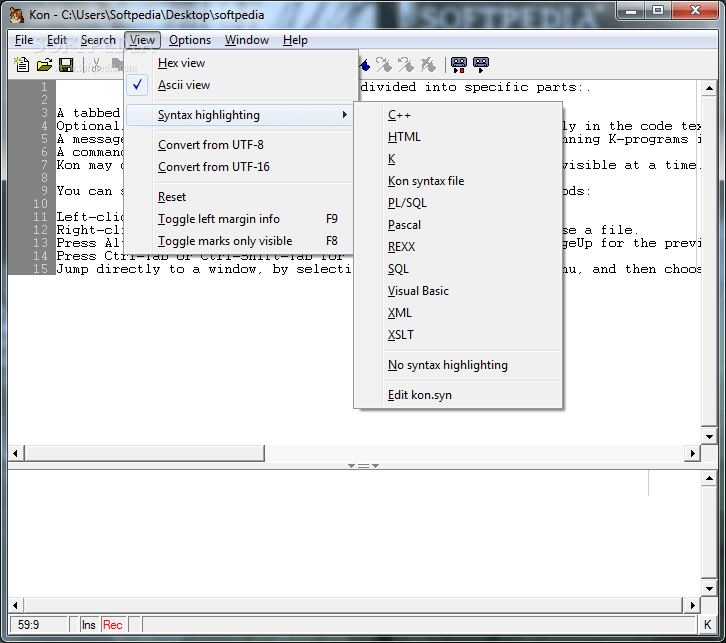Click editor vertical scrollbar down arrow
This screenshot has width=726, height=643.
pyautogui.click(x=709, y=437)
